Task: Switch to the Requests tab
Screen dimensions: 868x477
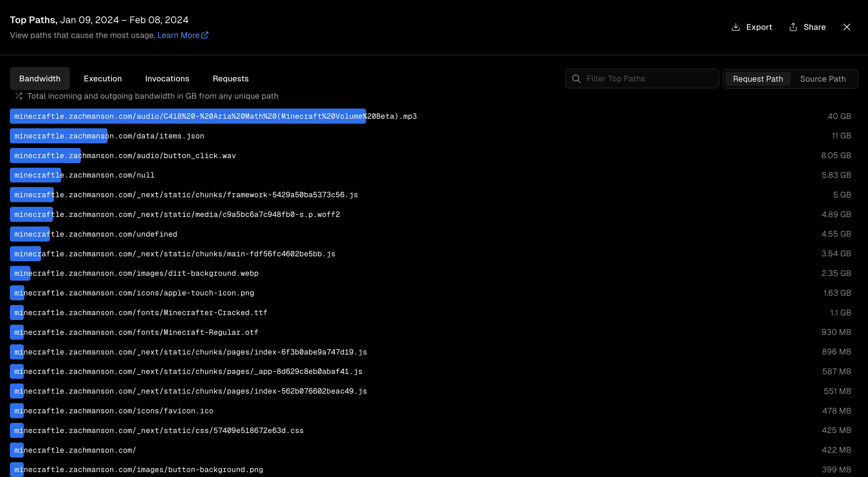Action: [x=230, y=78]
